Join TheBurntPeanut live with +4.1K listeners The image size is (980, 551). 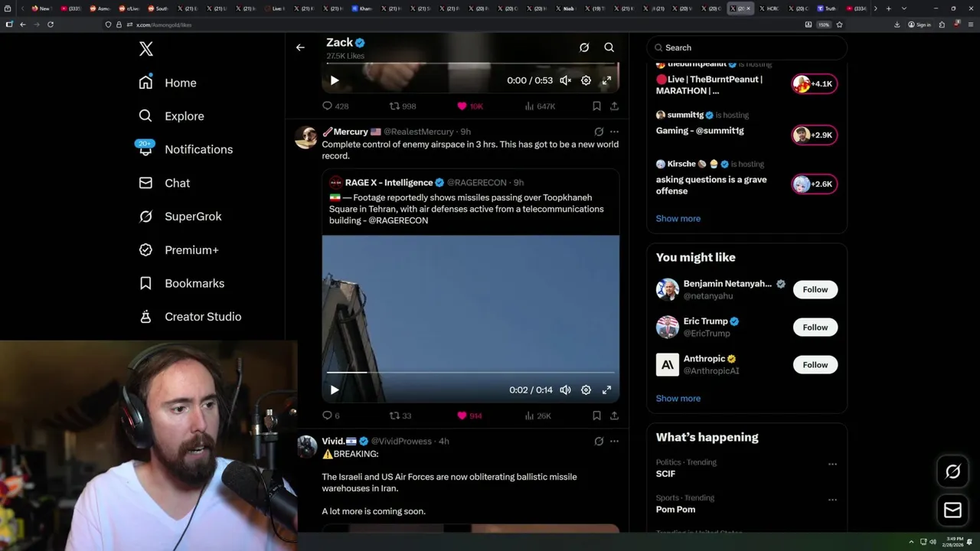point(815,84)
